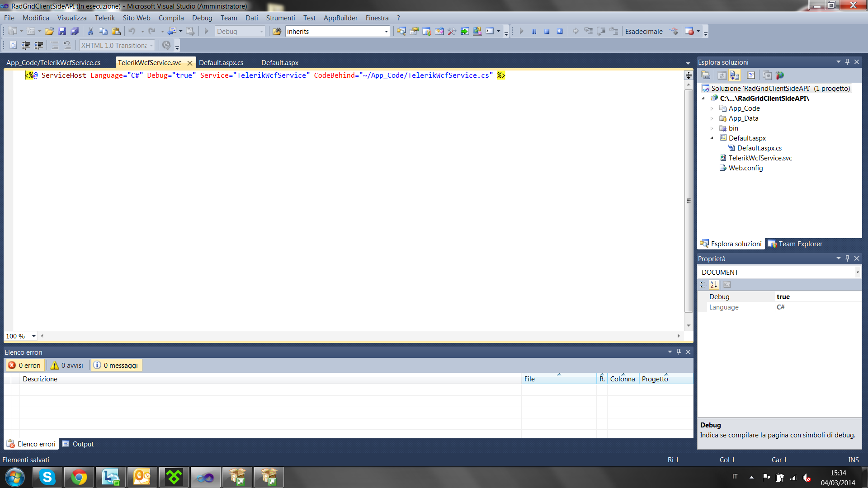Collapse the Default.aspx tree node
This screenshot has width=868, height=488.
tap(712, 138)
